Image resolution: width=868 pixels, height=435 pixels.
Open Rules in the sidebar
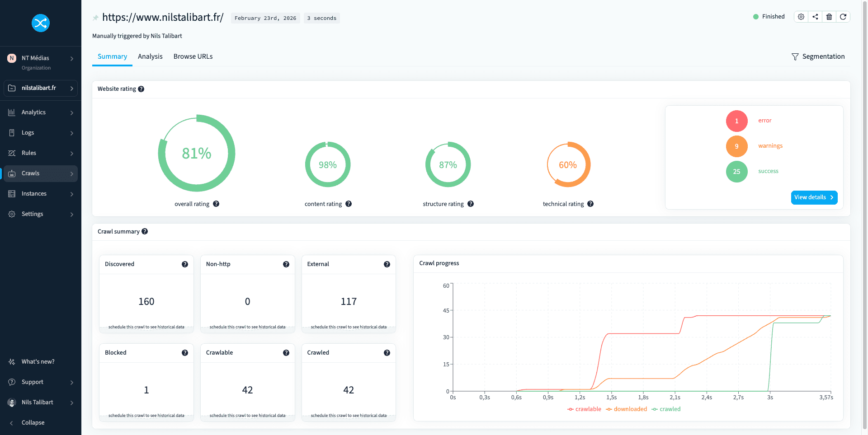[41, 153]
